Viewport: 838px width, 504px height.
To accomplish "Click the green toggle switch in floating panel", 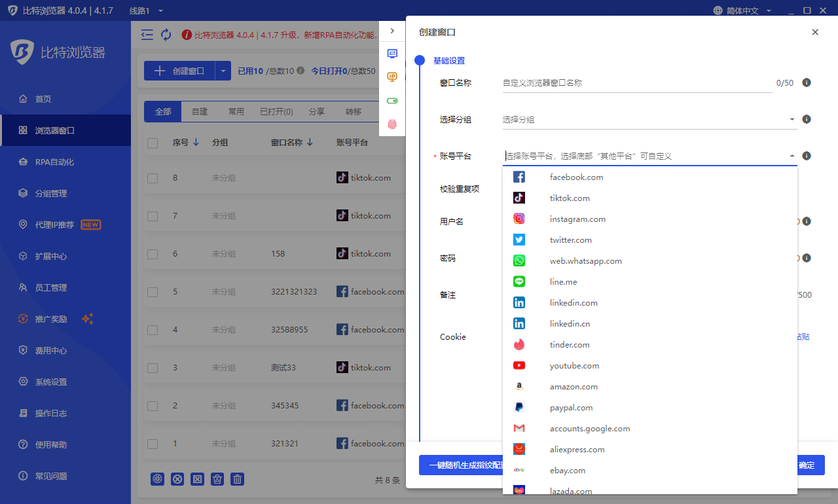I will click(x=392, y=101).
